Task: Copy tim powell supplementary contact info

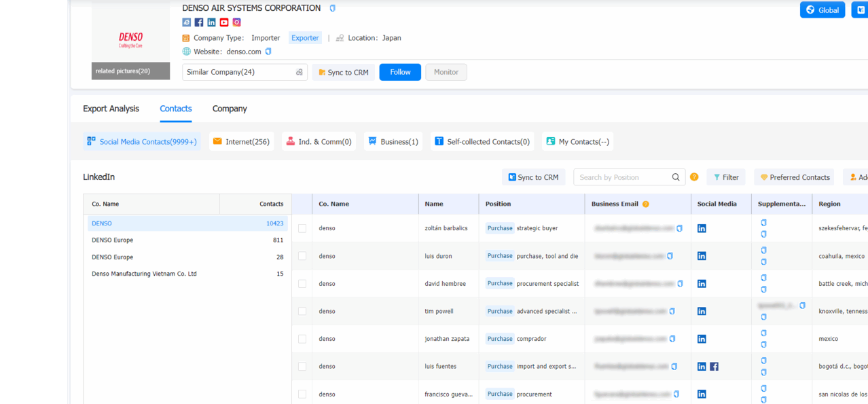Action: tap(802, 306)
